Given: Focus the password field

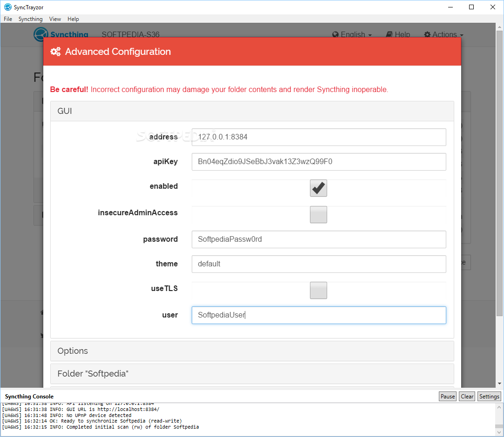Looking at the screenshot, I should (x=319, y=239).
